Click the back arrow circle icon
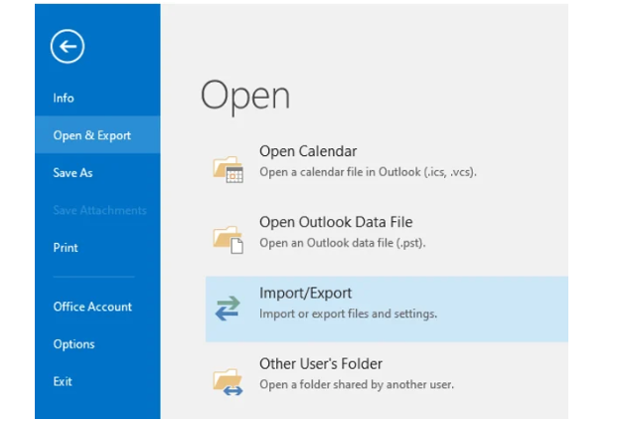This screenshot has height=424, width=624. (67, 47)
